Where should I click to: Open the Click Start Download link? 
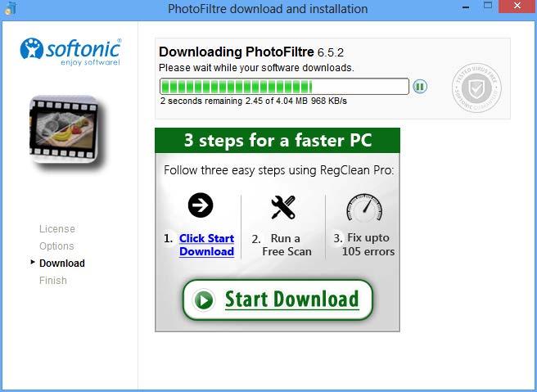pos(206,245)
